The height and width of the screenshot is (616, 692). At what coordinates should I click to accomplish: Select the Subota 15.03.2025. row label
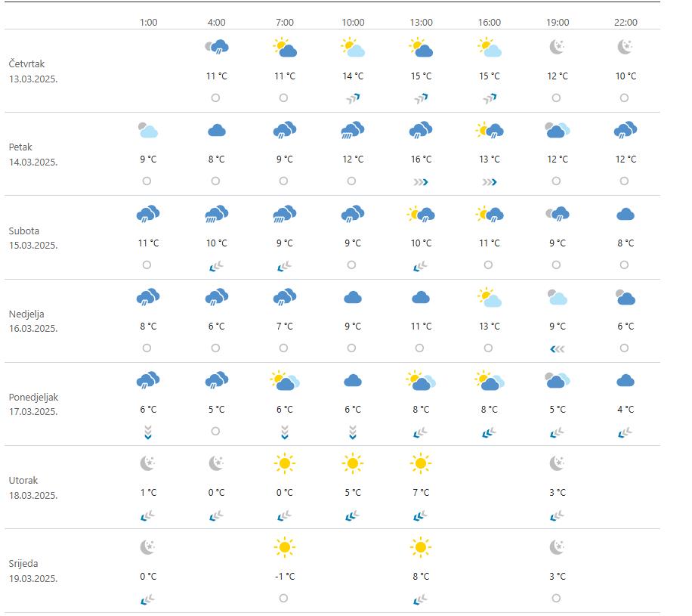[33, 238]
